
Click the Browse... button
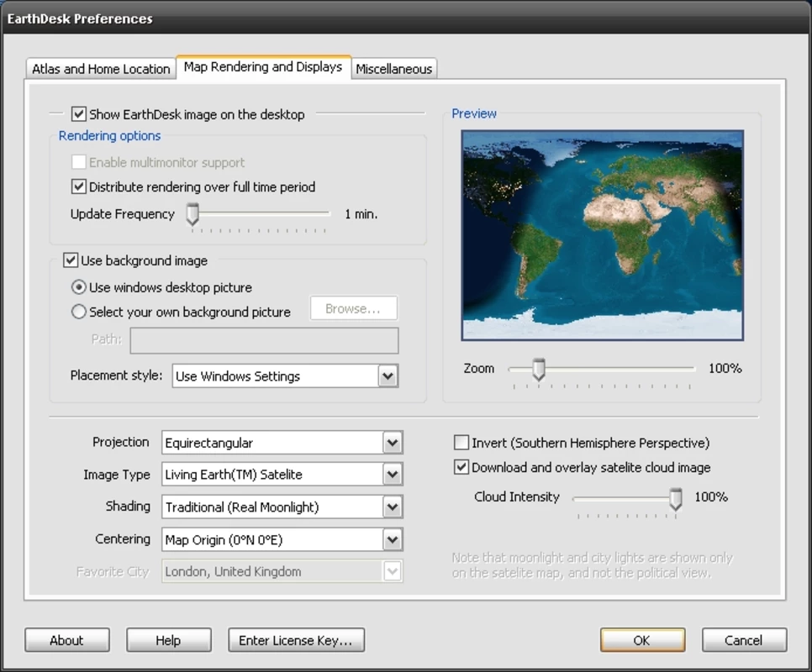click(354, 308)
